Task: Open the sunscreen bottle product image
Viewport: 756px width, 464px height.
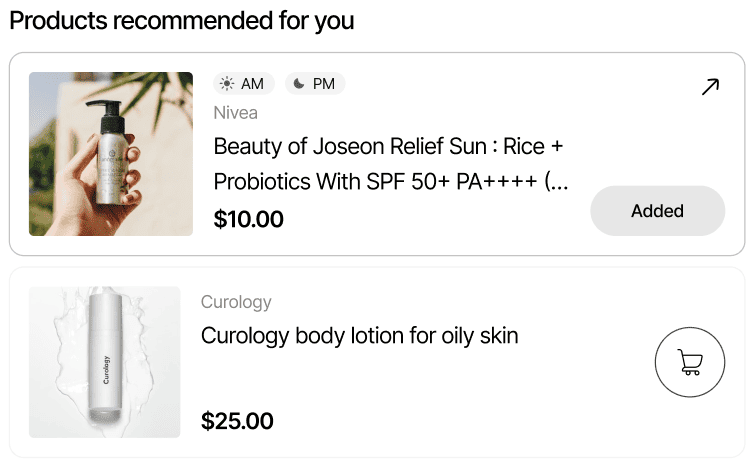Action: (111, 154)
